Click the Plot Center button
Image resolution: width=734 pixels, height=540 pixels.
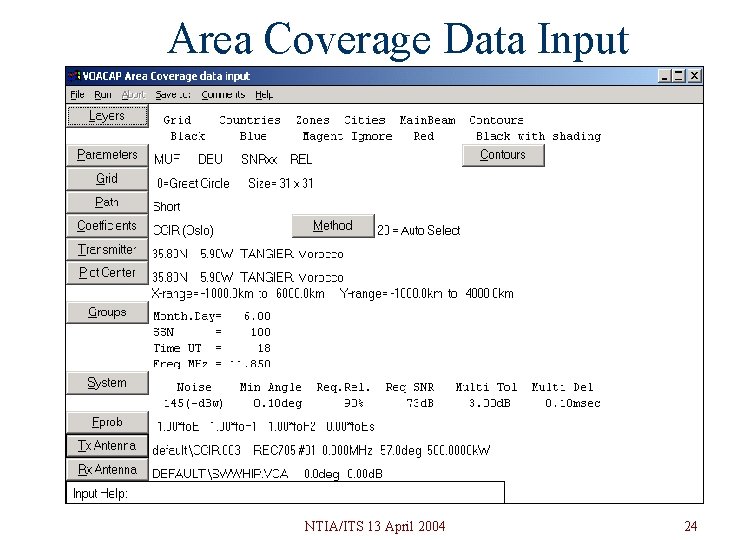tap(107, 273)
